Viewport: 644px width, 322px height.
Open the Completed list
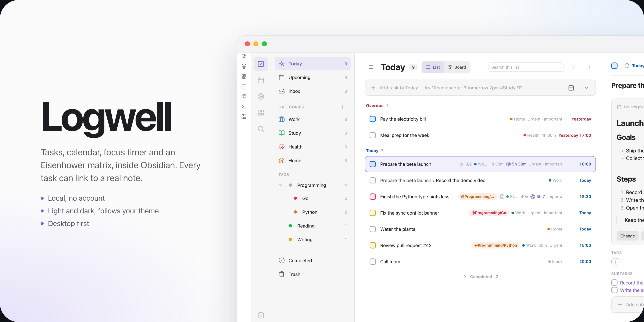click(x=312, y=261)
